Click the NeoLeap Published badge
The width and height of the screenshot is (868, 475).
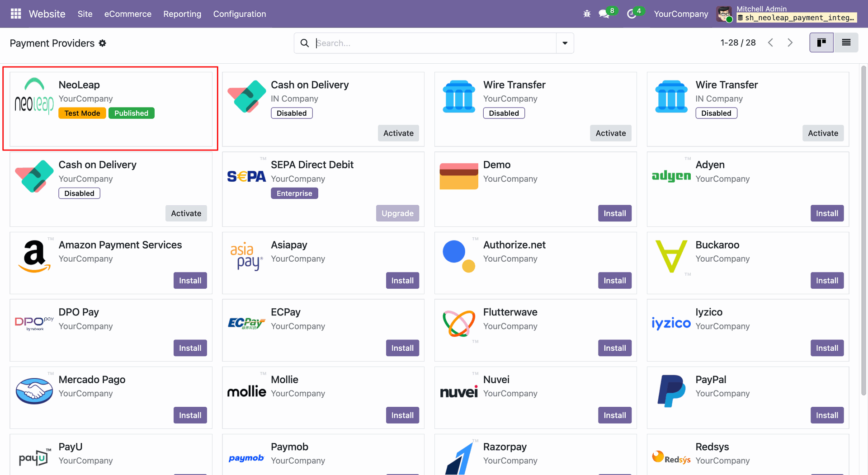click(x=131, y=113)
